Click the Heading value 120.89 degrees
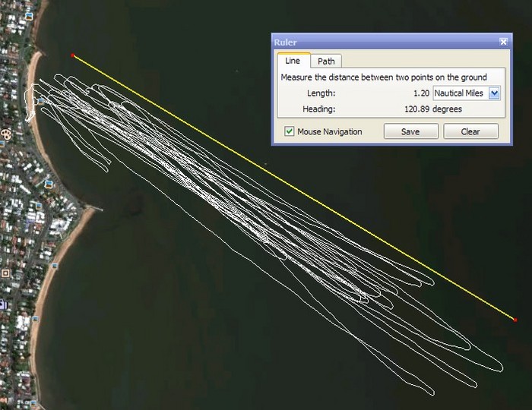The width and height of the screenshot is (532, 410). pos(432,109)
